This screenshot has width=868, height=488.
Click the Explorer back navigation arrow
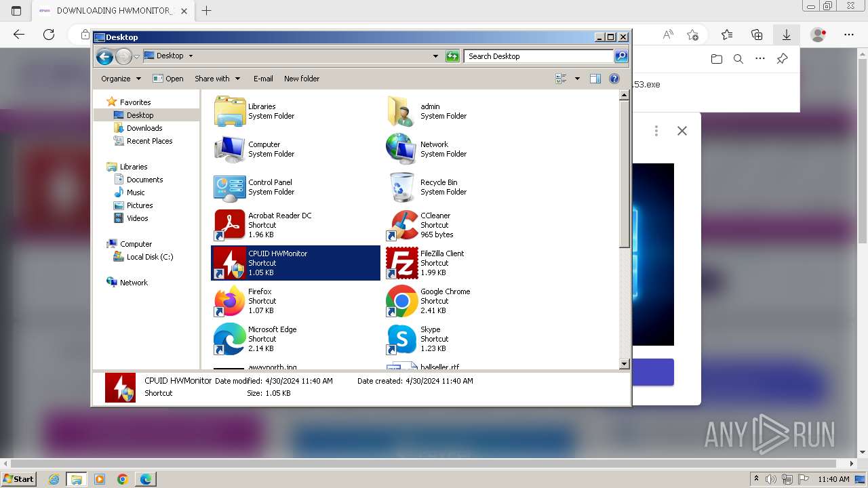click(104, 56)
